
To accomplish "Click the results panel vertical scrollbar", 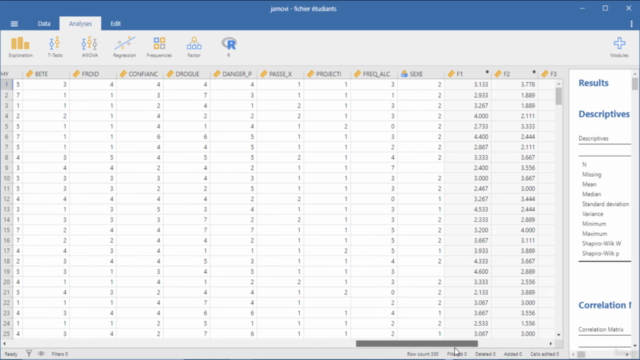I will (635, 84).
